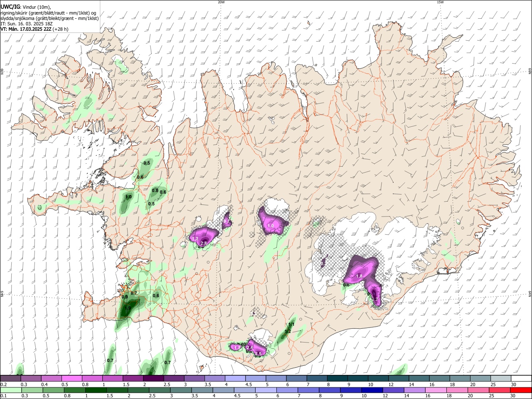The width and height of the screenshot is (532, 399).
Task: Click the '20W' longitude label
Action: (221, 2)
